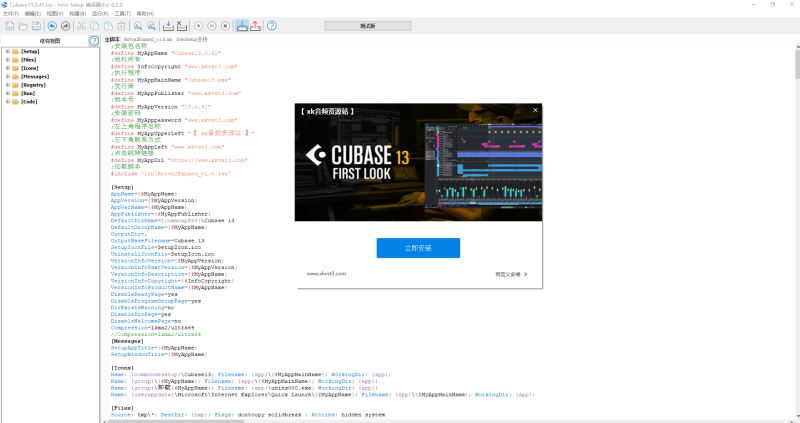Click the Save floppy disk icon
The width and height of the screenshot is (800, 423).
36,26
